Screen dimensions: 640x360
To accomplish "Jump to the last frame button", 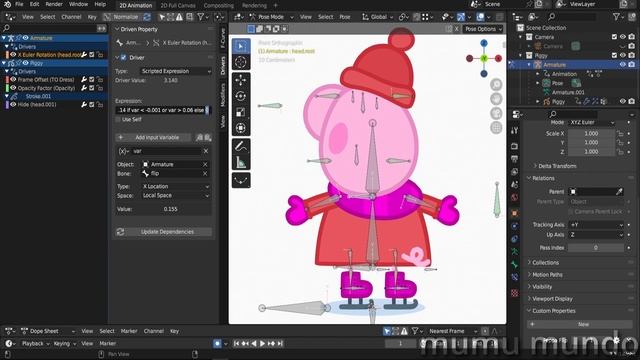I will [x=280, y=344].
